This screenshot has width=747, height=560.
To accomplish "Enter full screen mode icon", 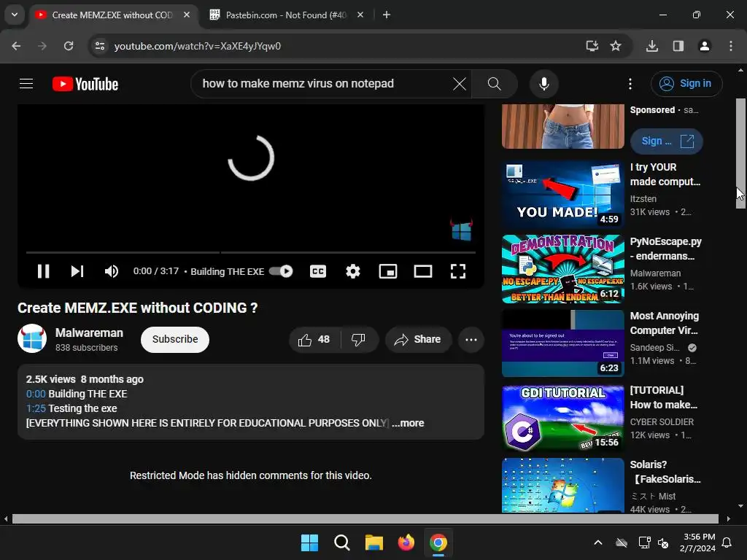I will (x=458, y=271).
